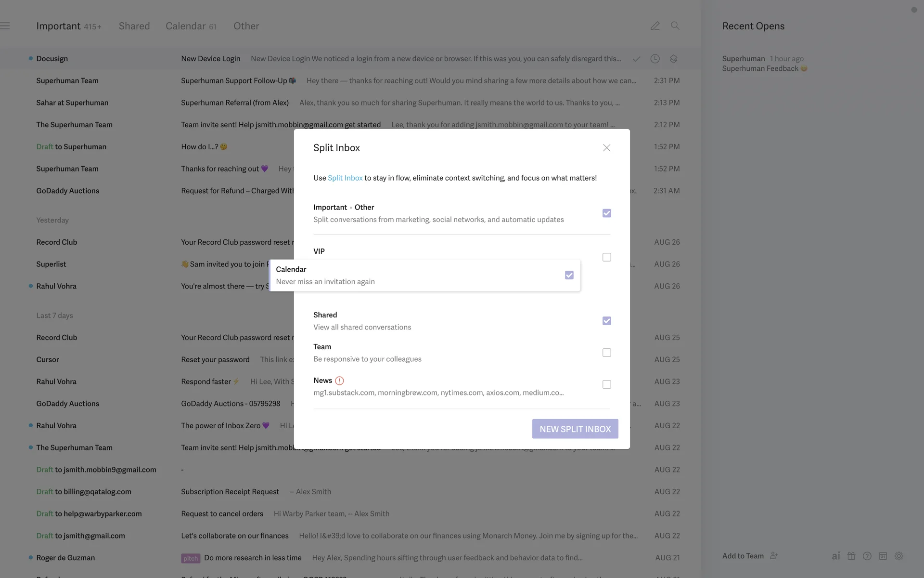Follow the Split Inbox hyperlink in the description
Screen dimensions: 924x578
(x=345, y=178)
